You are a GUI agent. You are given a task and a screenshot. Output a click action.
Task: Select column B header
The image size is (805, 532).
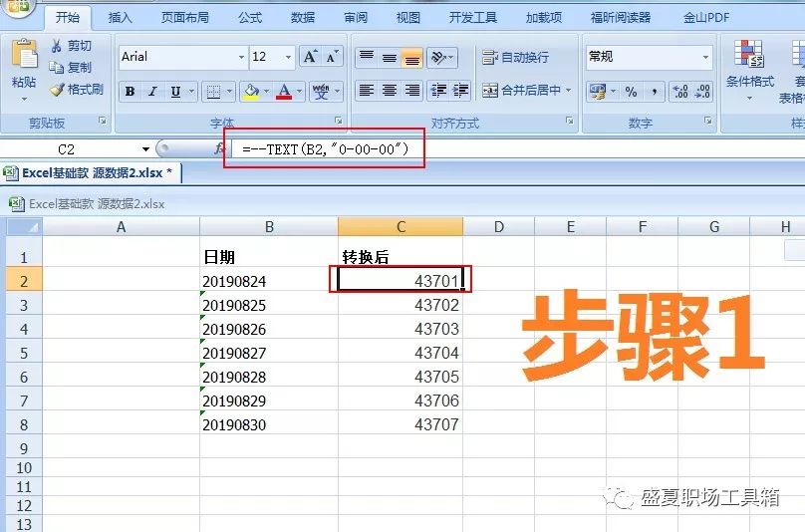click(269, 226)
